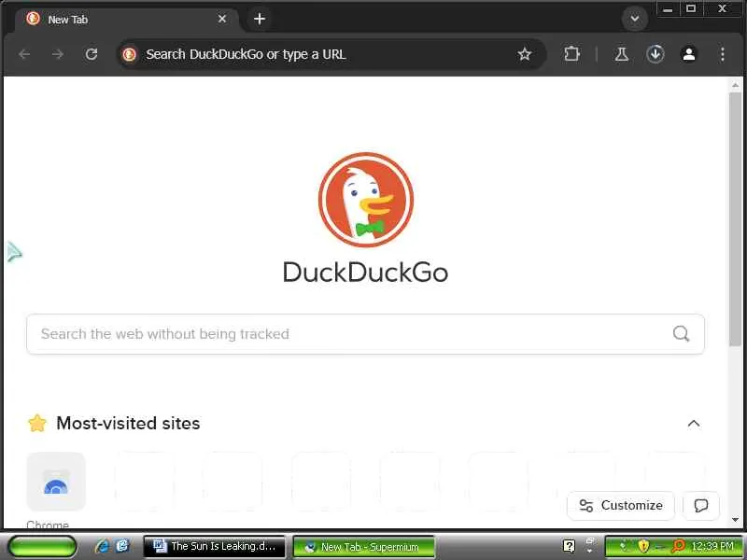Click the magnifier search icon
The width and height of the screenshot is (747, 560).
[x=681, y=334]
